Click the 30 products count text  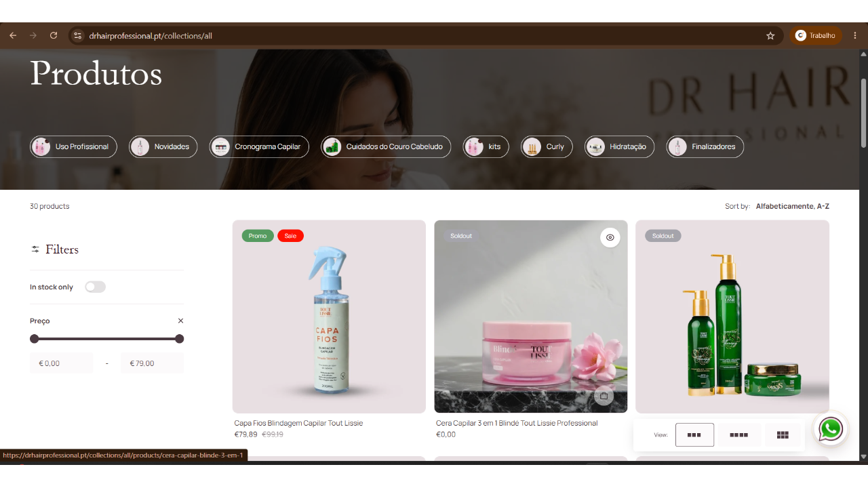50,206
